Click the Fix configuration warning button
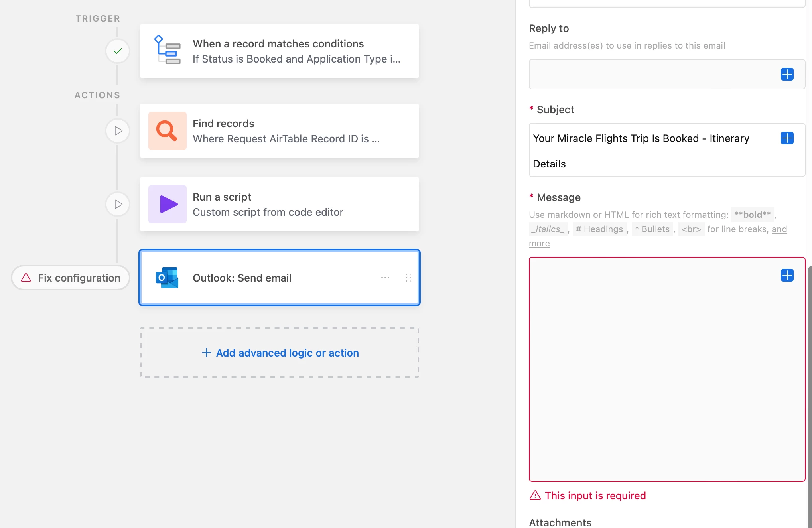The height and width of the screenshot is (528, 812). [x=71, y=278]
